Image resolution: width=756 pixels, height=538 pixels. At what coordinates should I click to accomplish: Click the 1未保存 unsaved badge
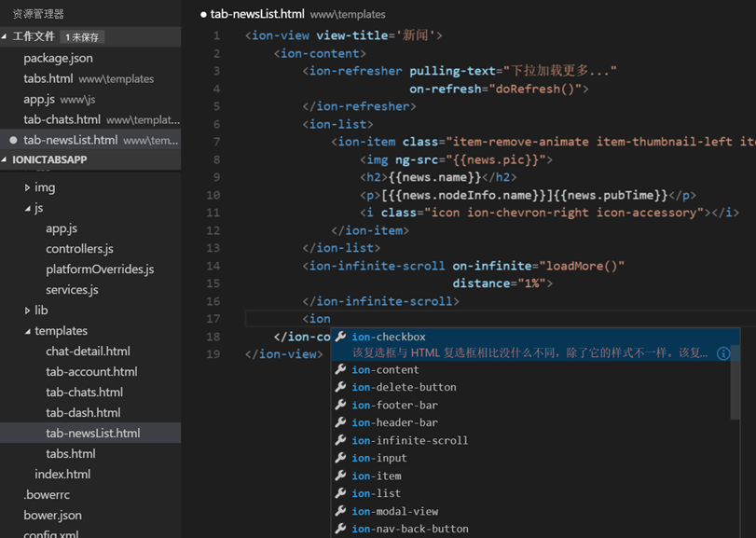(82, 37)
